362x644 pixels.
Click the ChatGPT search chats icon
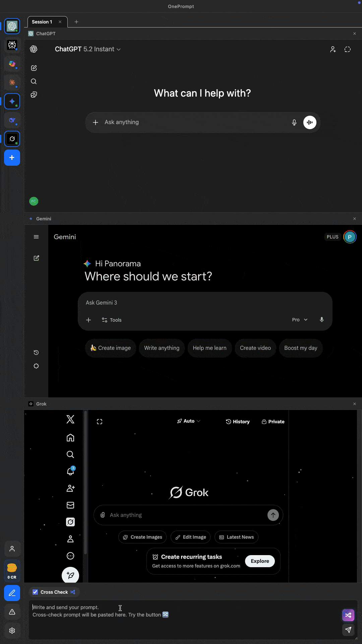click(x=34, y=82)
